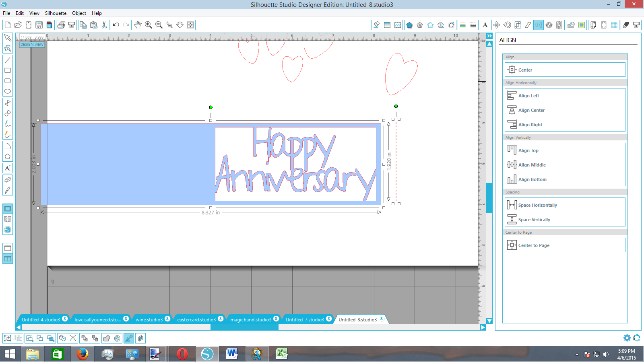Viewport: 644px width, 362px height.
Task: Open the Object menu
Action: [x=79, y=13]
